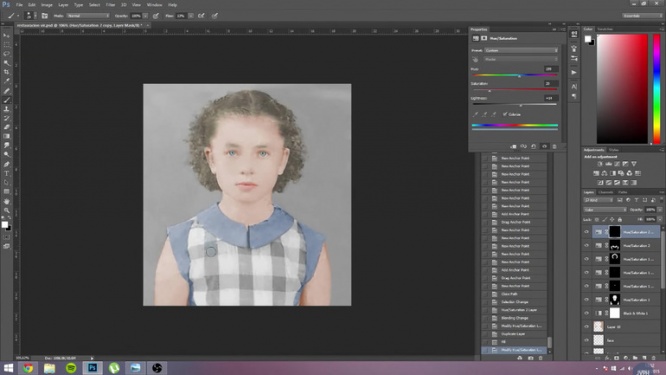The width and height of the screenshot is (666, 375).
Task: Switch to the Channels tab
Action: [605, 192]
